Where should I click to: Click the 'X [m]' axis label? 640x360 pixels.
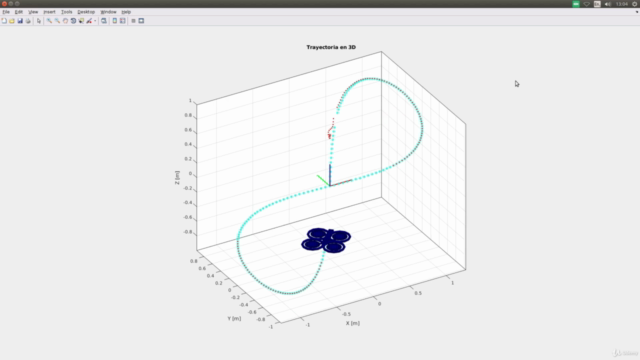(353, 323)
